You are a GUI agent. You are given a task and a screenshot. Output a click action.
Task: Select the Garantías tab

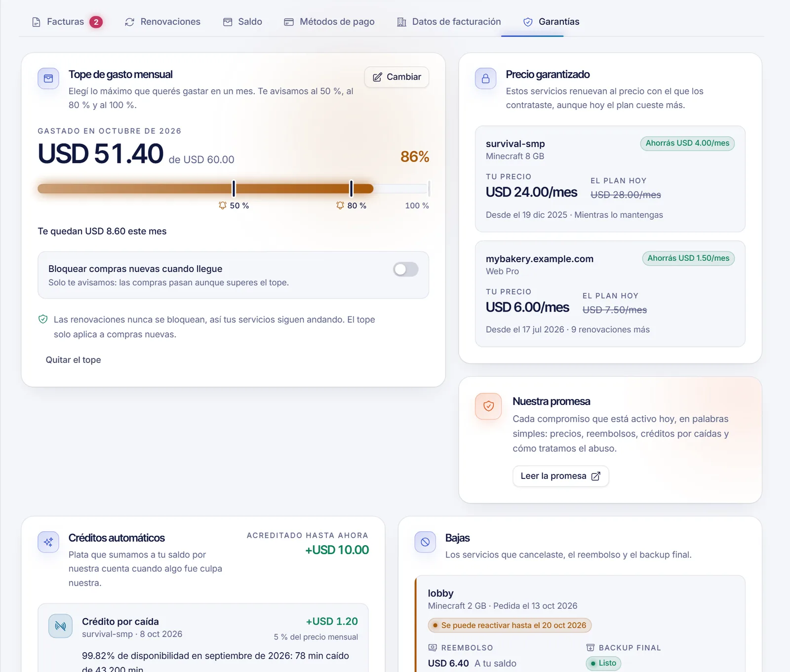pos(551,22)
